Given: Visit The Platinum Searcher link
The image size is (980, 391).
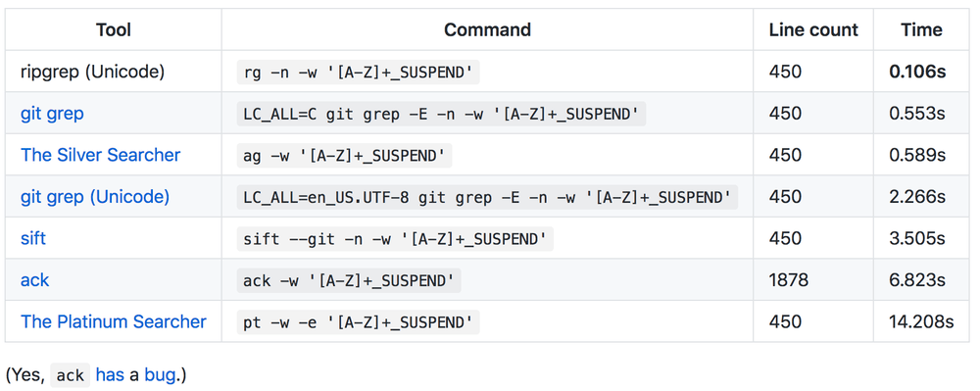Looking at the screenshot, I should [x=114, y=321].
